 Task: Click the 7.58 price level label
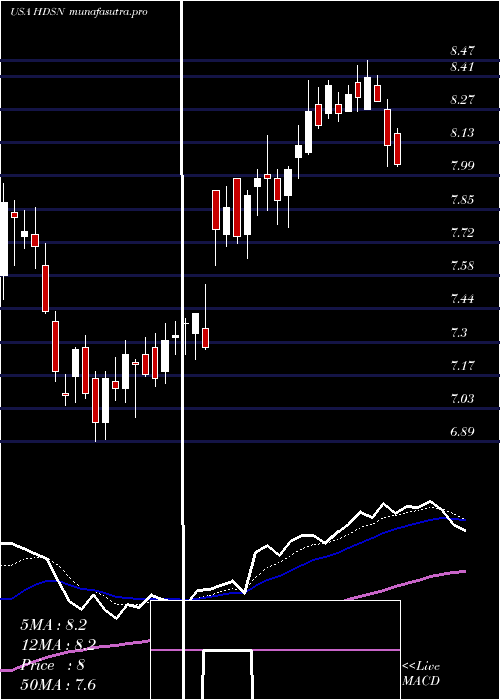462,266
